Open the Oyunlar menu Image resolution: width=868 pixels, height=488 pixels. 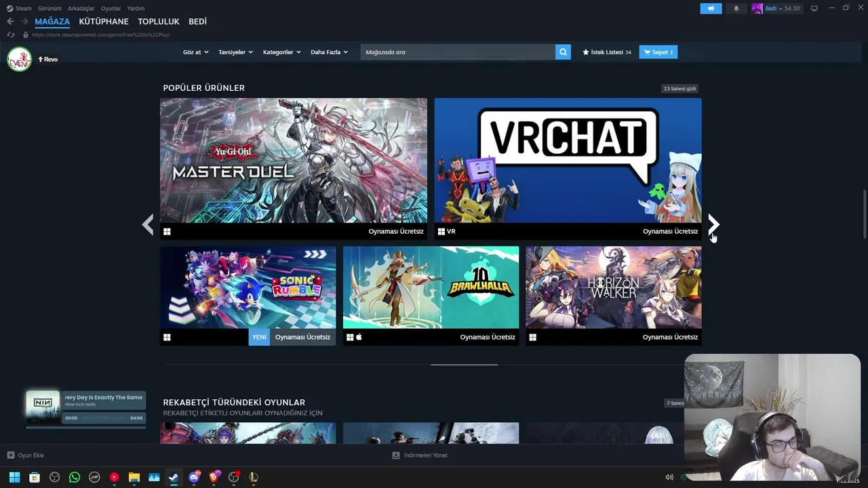tap(111, 8)
